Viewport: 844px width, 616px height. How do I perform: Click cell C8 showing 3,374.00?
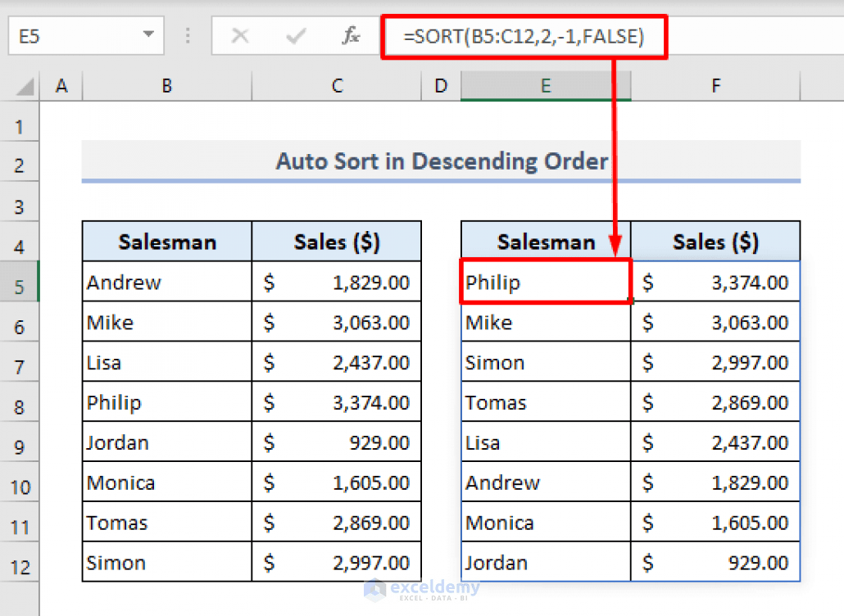(337, 401)
